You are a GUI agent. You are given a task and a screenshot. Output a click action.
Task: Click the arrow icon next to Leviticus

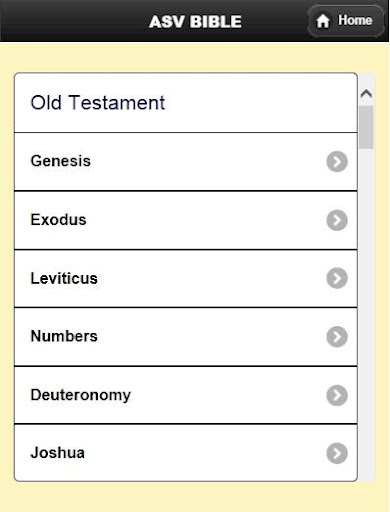point(337,278)
